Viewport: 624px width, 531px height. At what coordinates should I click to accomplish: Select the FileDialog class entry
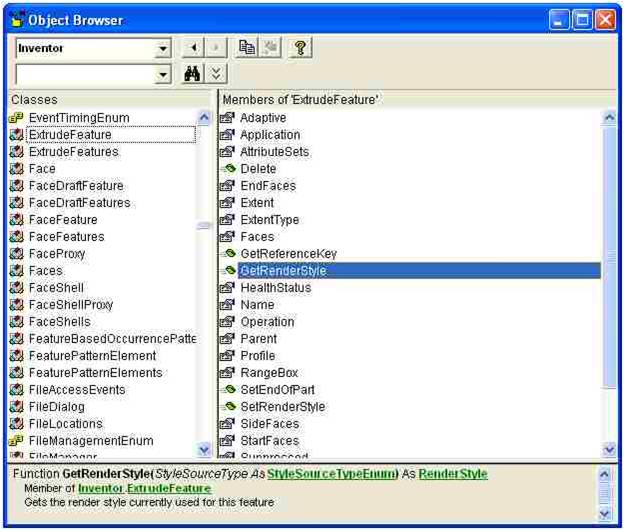tap(56, 407)
